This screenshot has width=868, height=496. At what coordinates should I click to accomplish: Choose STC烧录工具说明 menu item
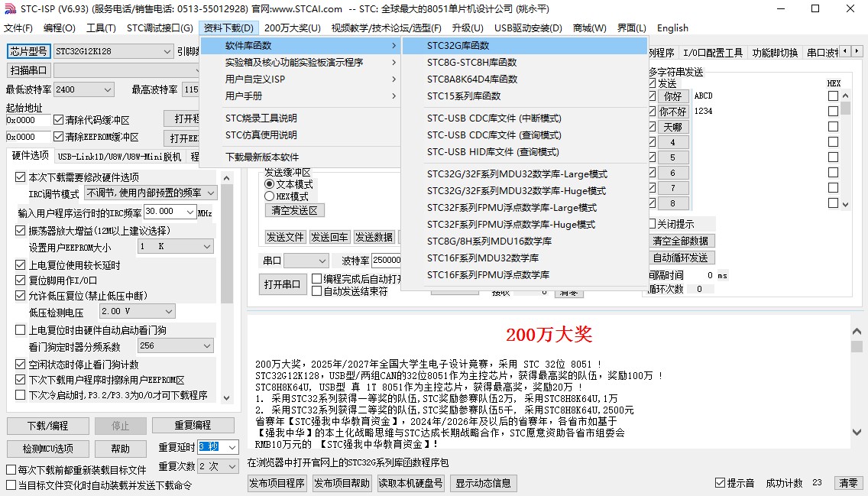click(300, 118)
